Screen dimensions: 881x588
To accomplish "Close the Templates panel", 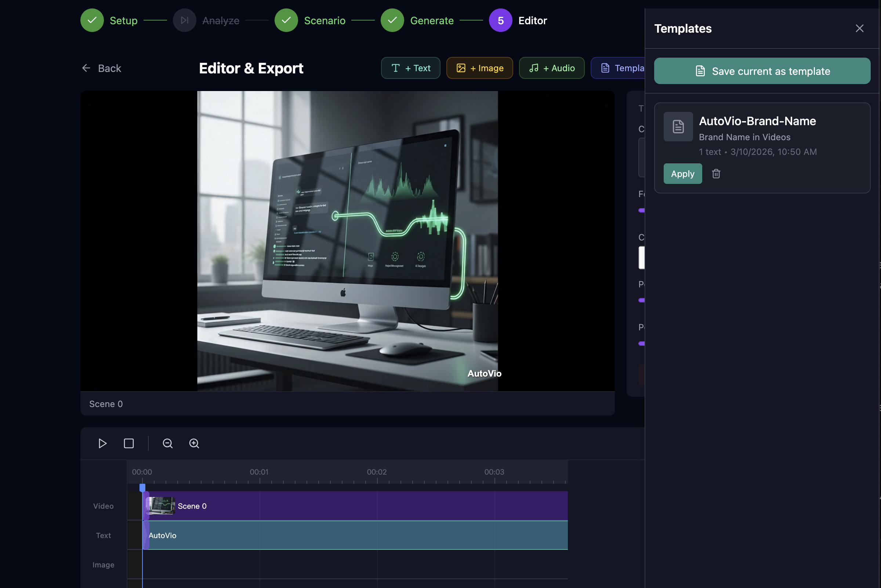I will 859,29.
